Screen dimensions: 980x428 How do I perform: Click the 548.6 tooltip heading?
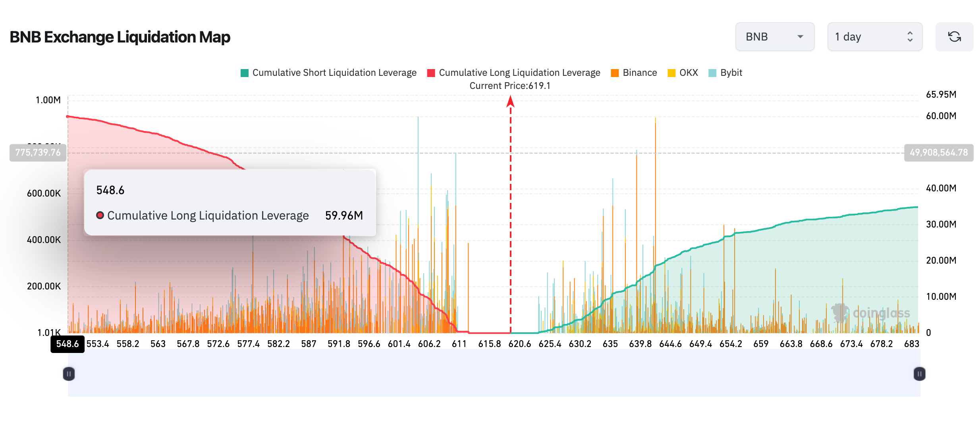click(110, 191)
